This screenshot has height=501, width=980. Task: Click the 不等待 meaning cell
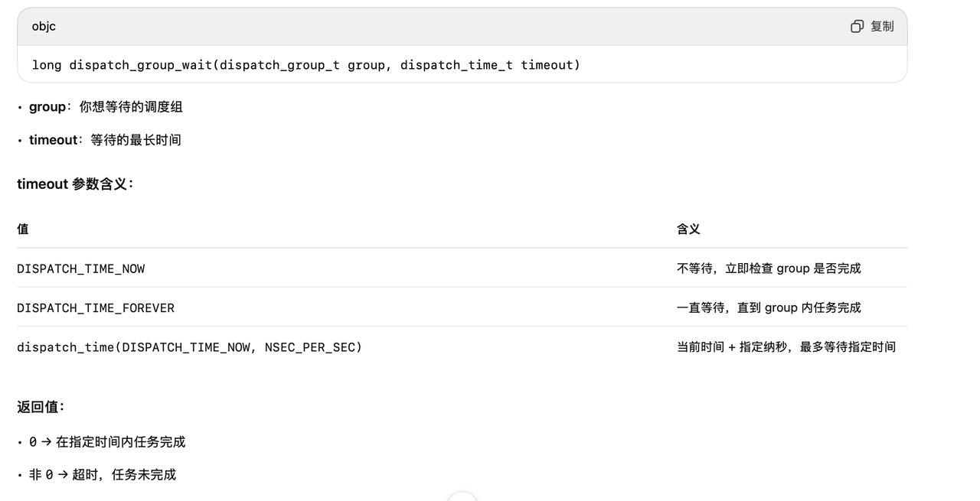[769, 268]
